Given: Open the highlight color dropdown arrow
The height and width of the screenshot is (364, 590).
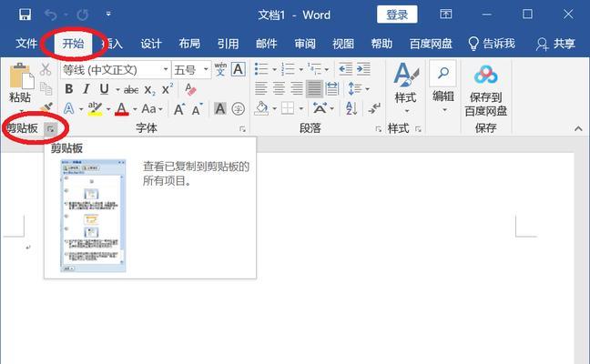Looking at the screenshot, I should tap(108, 109).
